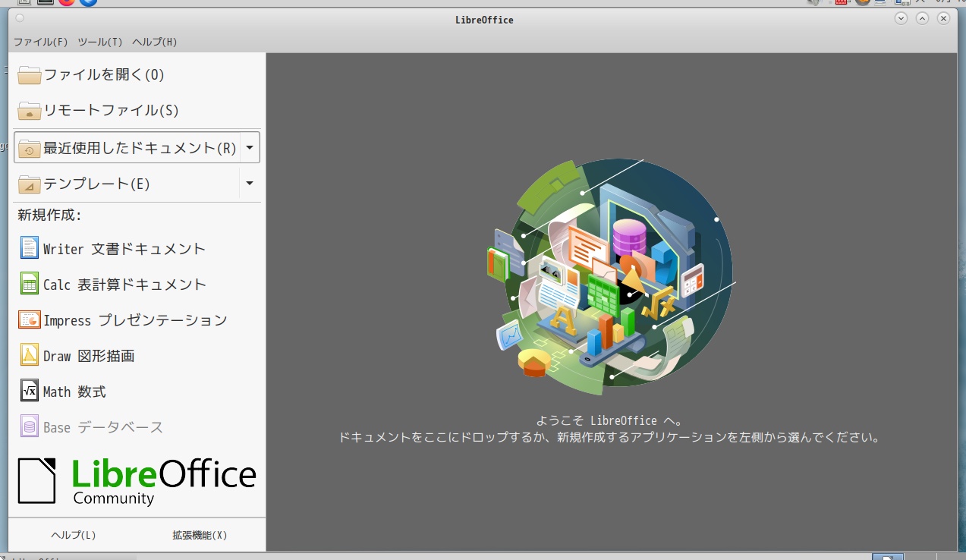Open the ファイル menu
Viewport: 966px width, 560px height.
[41, 42]
